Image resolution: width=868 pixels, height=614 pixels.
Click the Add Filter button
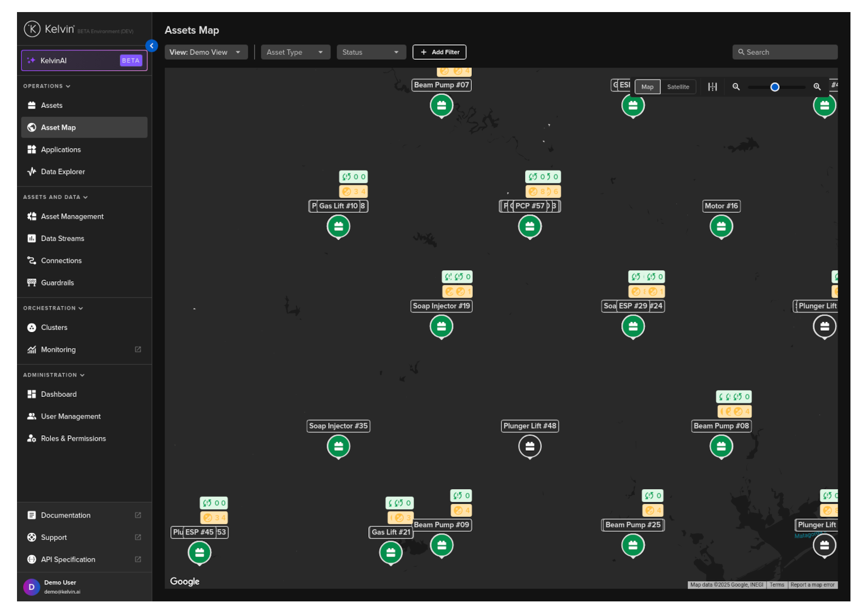[439, 52]
